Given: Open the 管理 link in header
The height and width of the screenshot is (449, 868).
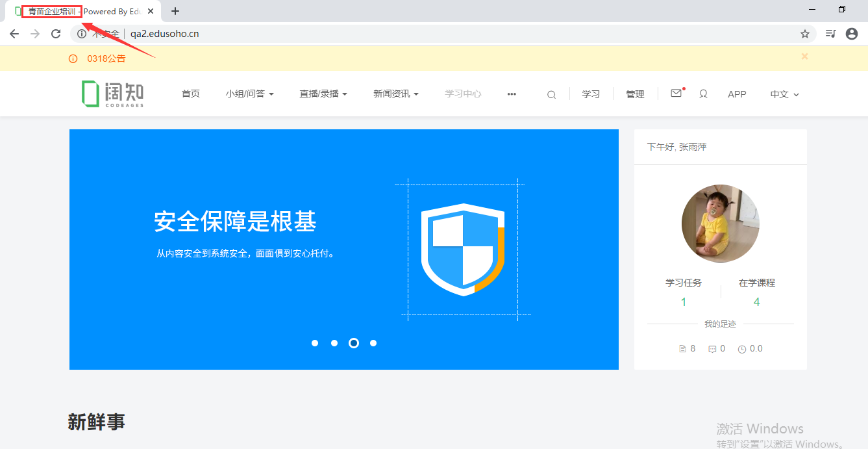Looking at the screenshot, I should 635,94.
